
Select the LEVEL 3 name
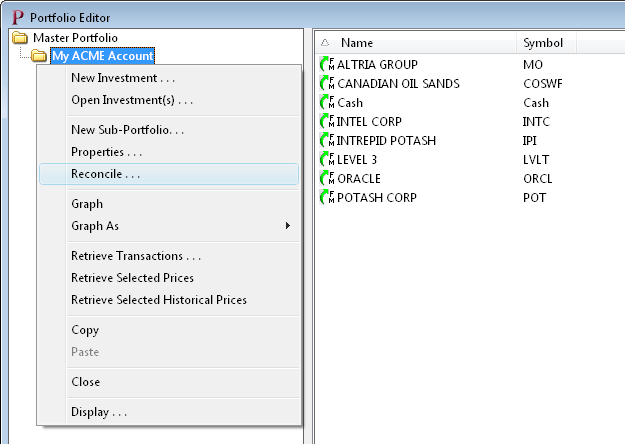[x=357, y=159]
